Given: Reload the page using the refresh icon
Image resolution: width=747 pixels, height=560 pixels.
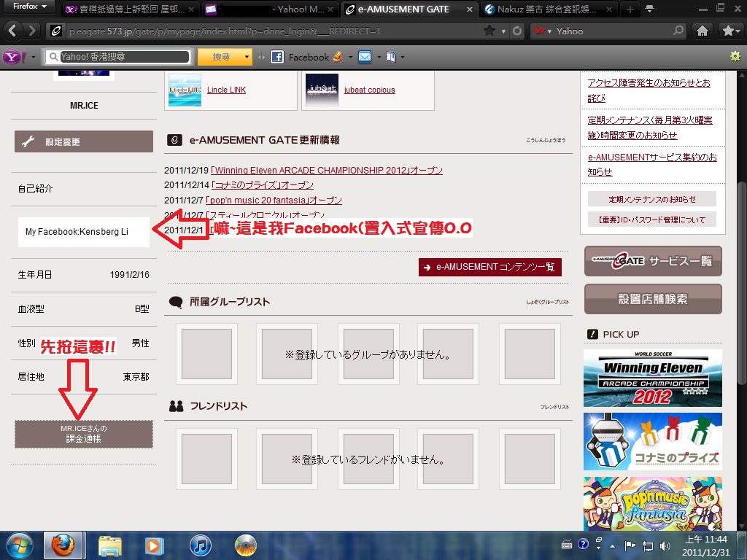Looking at the screenshot, I should pyautogui.click(x=517, y=31).
